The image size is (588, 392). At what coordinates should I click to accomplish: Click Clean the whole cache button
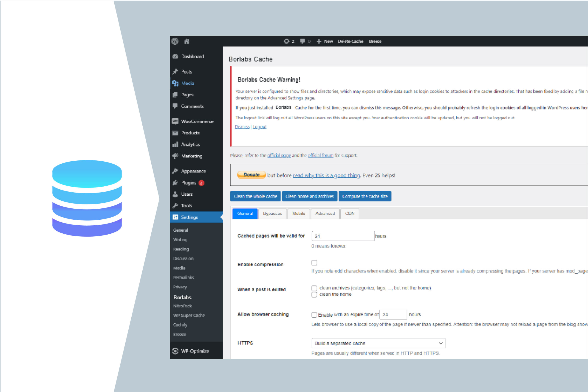[255, 196]
